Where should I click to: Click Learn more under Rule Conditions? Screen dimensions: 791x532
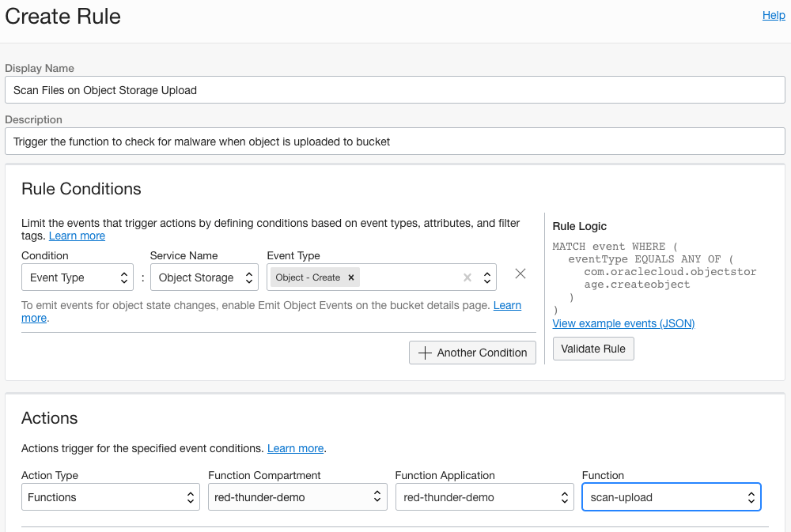77,236
